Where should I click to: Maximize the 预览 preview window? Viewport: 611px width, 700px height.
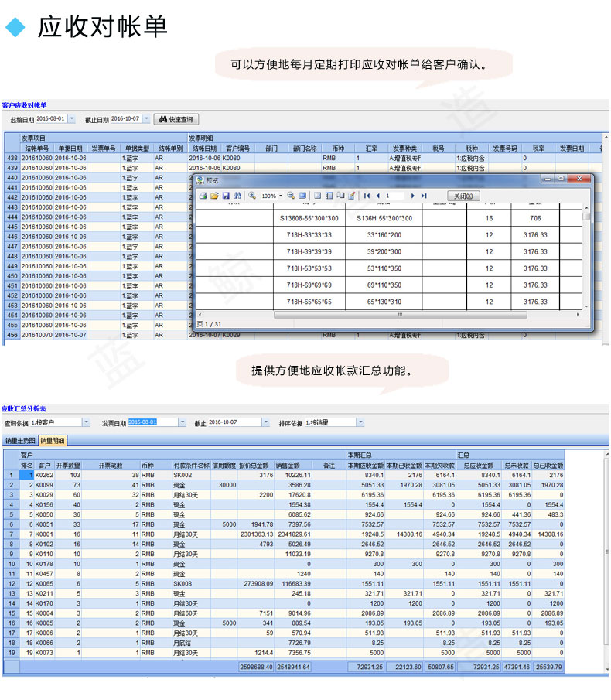click(x=561, y=179)
